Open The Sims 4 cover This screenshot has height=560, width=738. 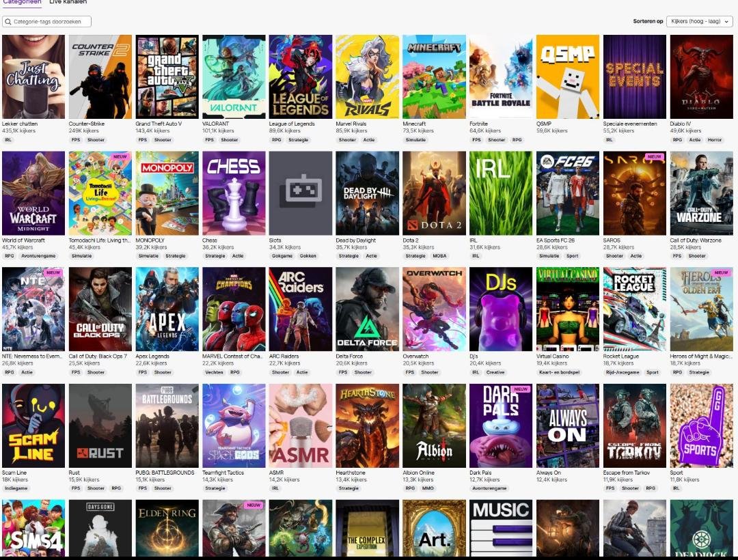(33, 529)
